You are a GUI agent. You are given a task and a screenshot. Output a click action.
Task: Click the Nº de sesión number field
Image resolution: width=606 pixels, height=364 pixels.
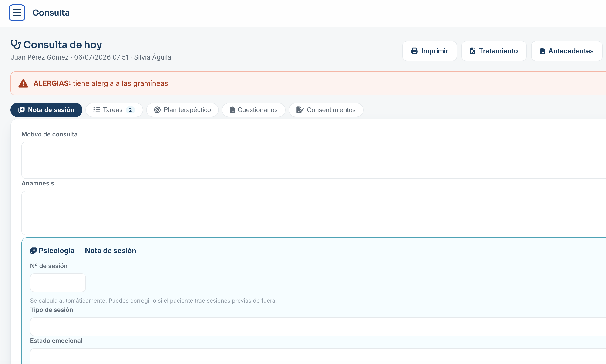point(58,283)
